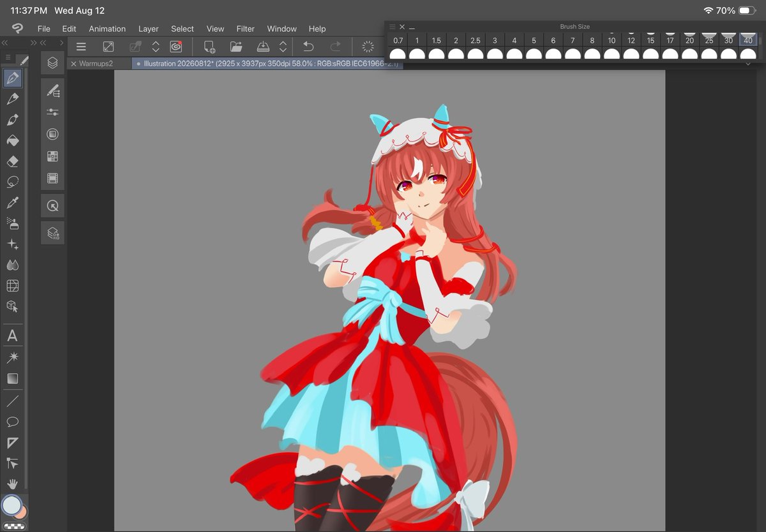Select the Liquify mesh tool
Viewport: 766px width, 532px height.
[x=12, y=285]
